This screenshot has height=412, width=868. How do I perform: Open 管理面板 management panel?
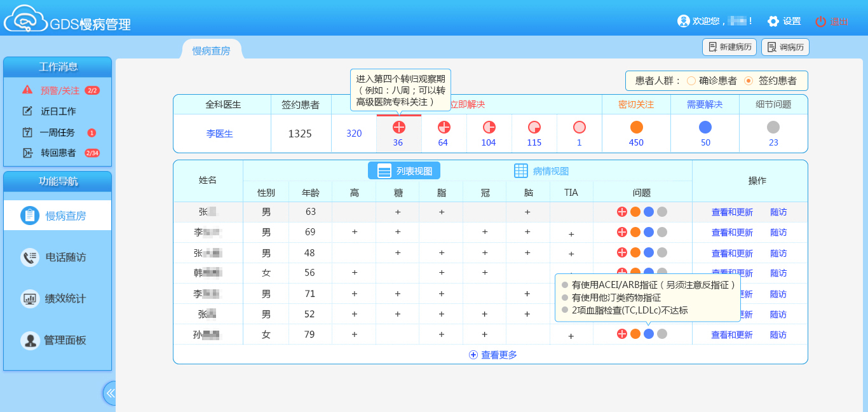point(57,340)
